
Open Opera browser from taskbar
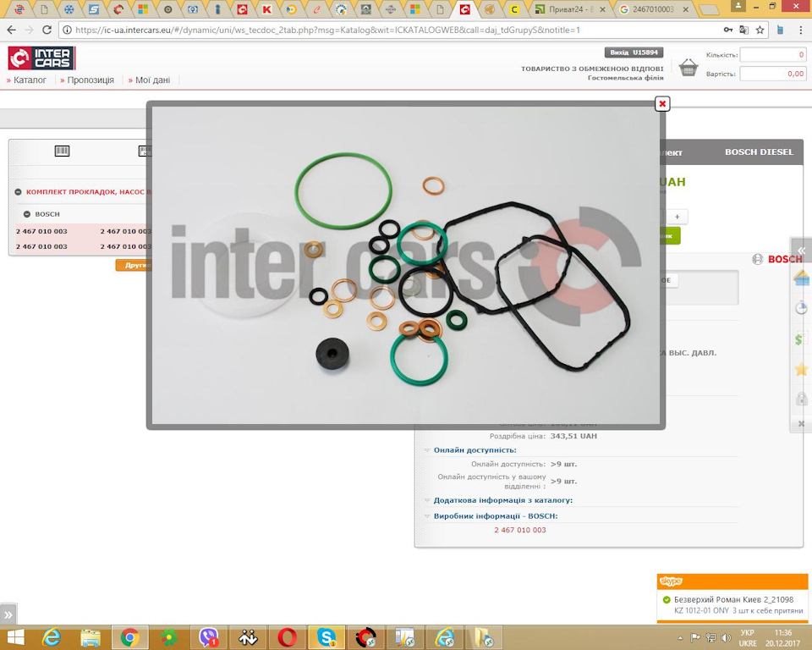tap(287, 637)
